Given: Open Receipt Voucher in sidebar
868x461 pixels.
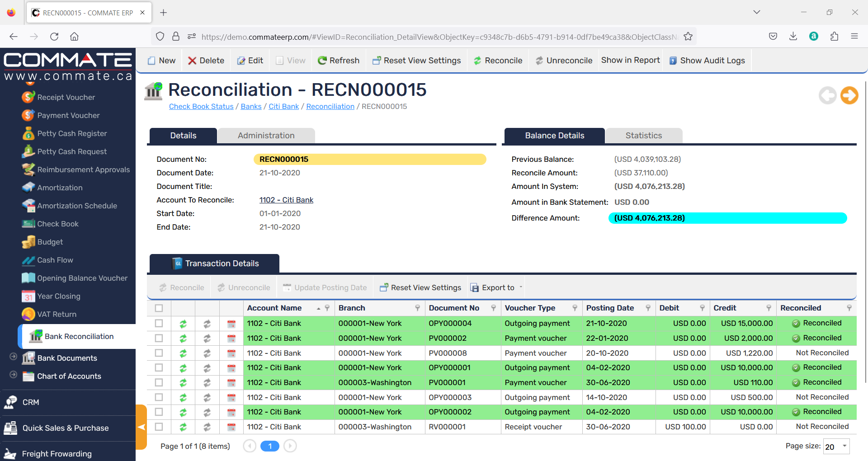Looking at the screenshot, I should coord(66,97).
